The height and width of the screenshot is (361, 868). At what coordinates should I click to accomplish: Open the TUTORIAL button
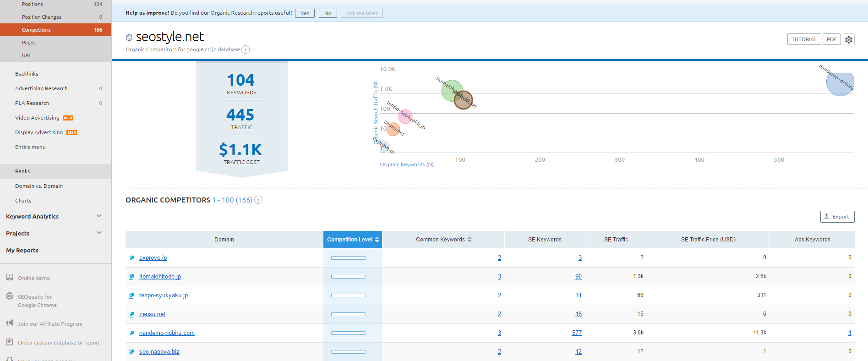click(804, 39)
